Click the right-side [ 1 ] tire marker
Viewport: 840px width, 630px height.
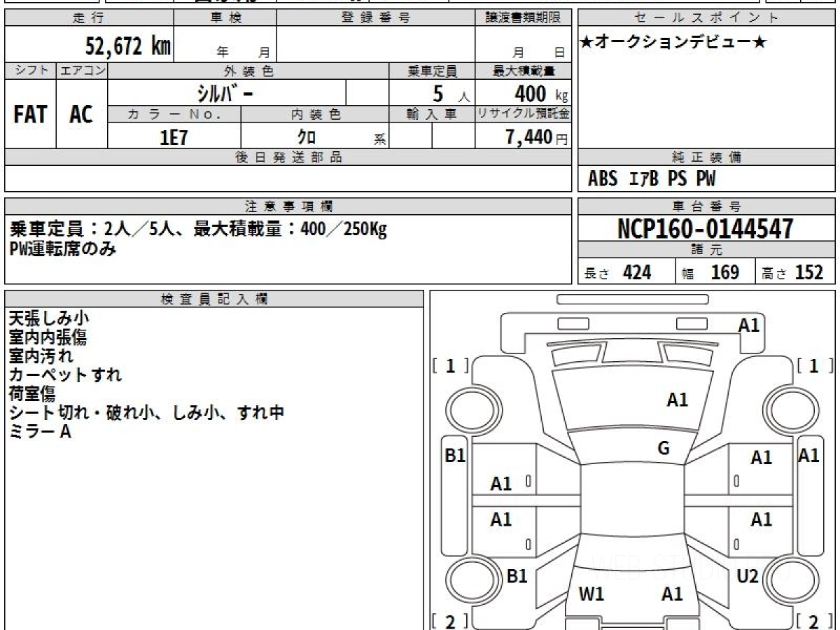pyautogui.click(x=815, y=365)
